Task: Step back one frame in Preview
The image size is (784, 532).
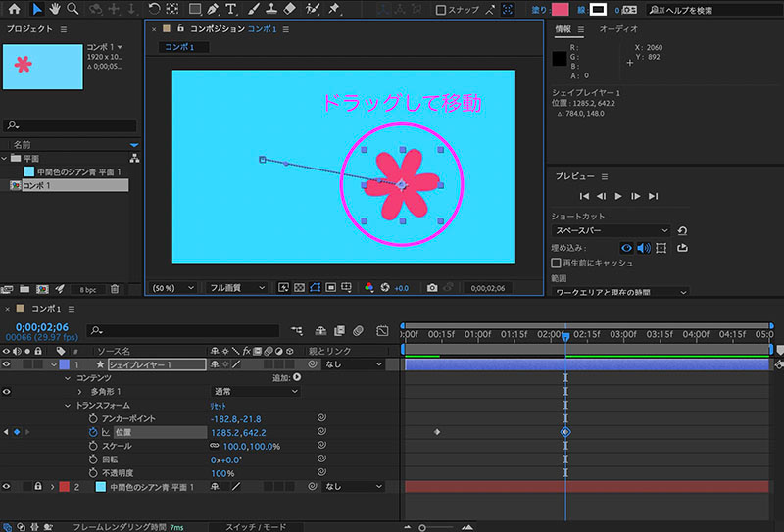Action: 601,196
